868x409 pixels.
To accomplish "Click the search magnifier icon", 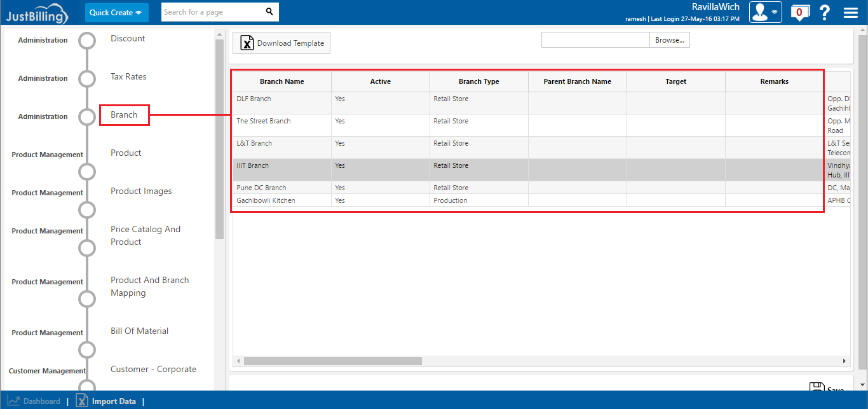I will tap(269, 12).
